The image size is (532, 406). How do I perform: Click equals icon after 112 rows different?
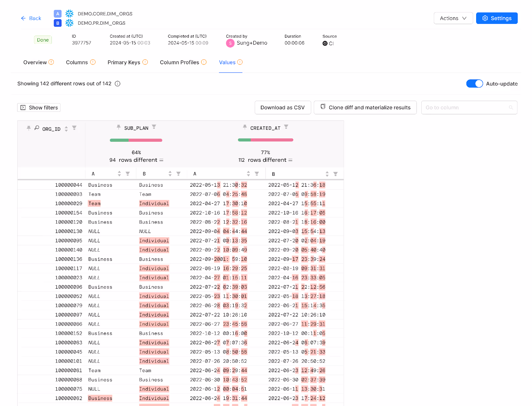290,160
